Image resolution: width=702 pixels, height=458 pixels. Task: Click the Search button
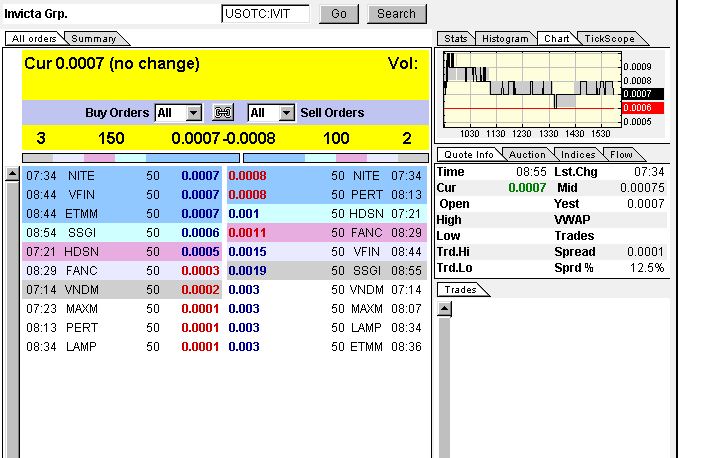click(396, 14)
